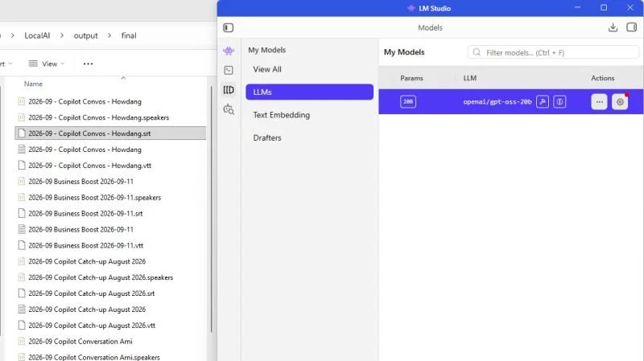Viewport: 644px width, 361px height.
Task: Open the See more ellipsis in Explorer toolbar
Action: [x=88, y=64]
